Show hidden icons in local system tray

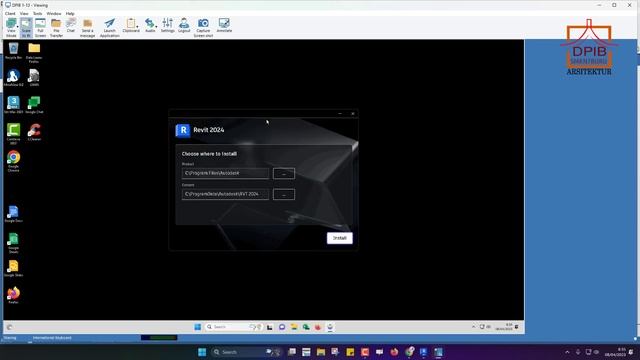[x=567, y=352]
